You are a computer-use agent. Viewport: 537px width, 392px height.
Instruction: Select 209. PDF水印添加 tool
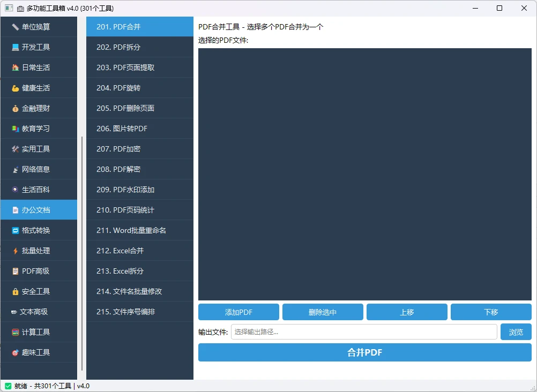pos(140,190)
